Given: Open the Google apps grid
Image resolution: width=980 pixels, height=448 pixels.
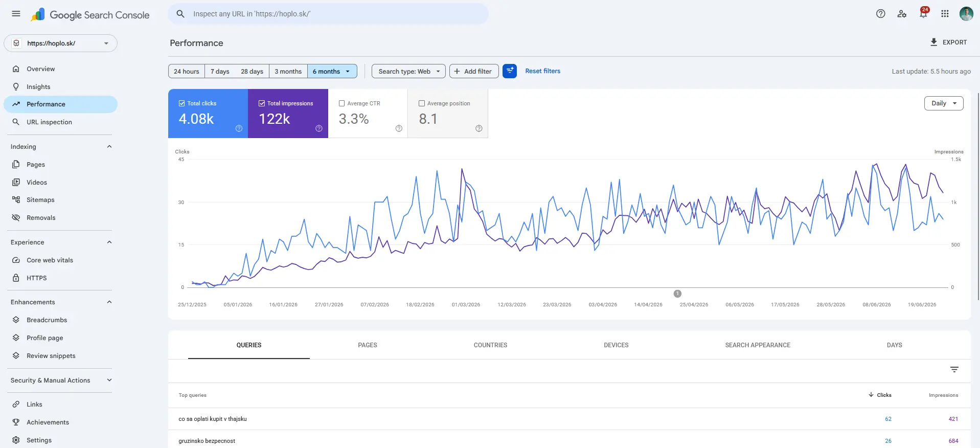Looking at the screenshot, I should (945, 14).
